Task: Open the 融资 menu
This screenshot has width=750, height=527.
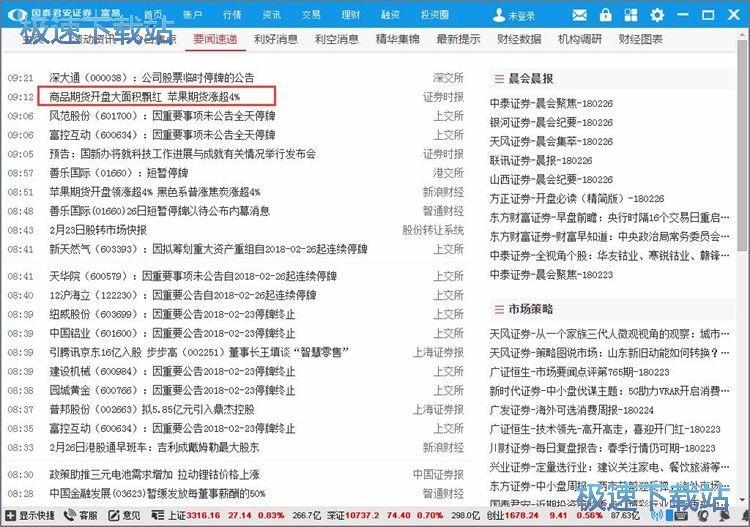Action: click(x=390, y=15)
